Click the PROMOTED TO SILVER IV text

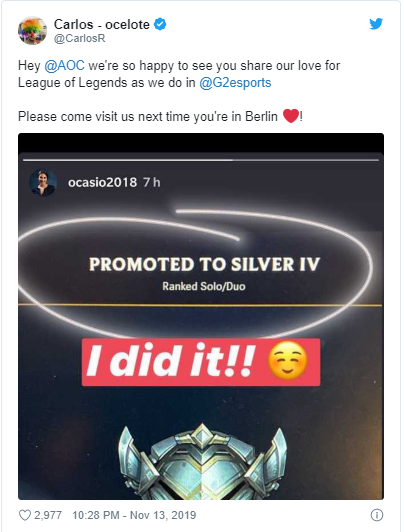204,264
